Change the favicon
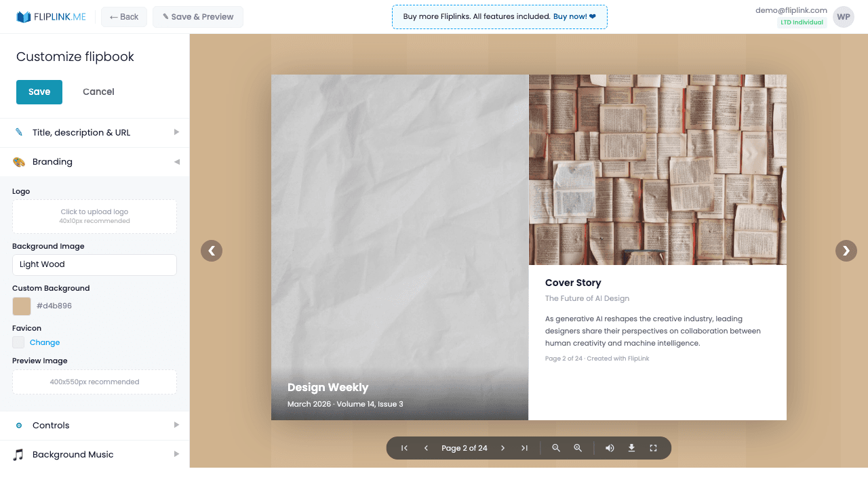 (x=46, y=342)
